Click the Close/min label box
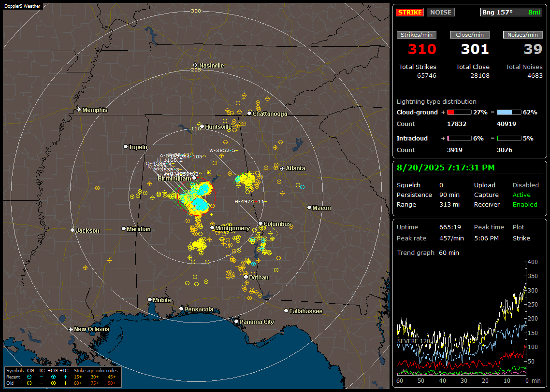550x392 pixels. [x=470, y=35]
